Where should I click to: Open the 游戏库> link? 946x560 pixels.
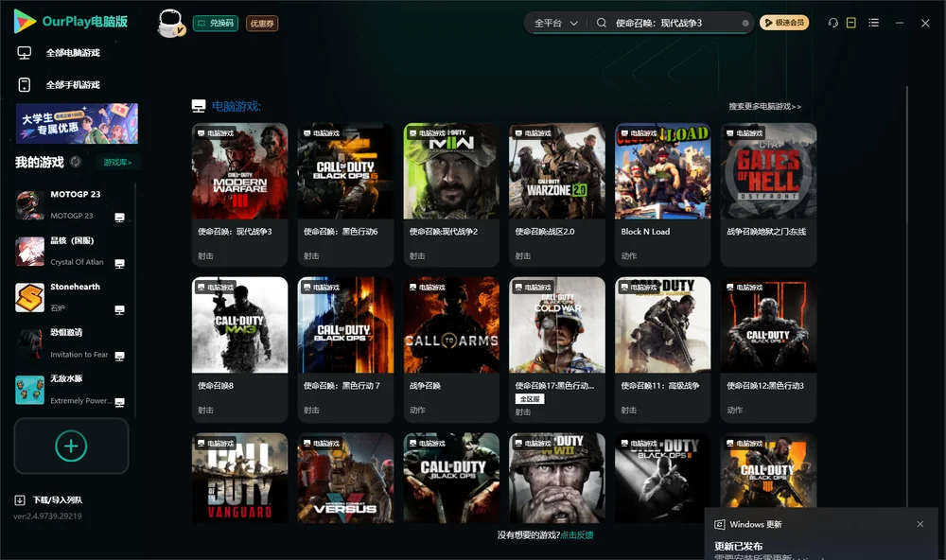point(117,163)
